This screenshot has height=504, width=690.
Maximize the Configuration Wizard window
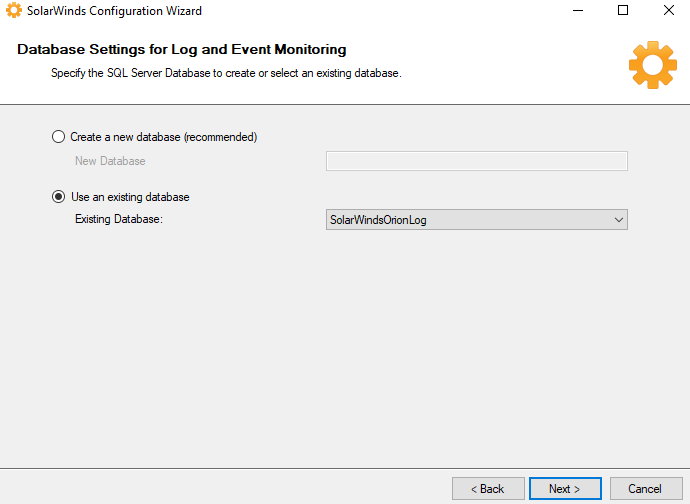tap(623, 10)
